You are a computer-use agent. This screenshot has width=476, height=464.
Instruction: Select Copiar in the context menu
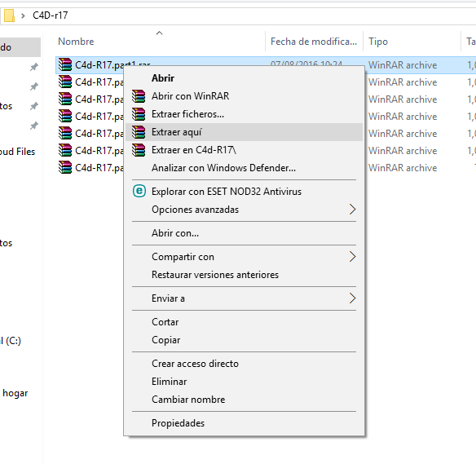(x=244, y=340)
